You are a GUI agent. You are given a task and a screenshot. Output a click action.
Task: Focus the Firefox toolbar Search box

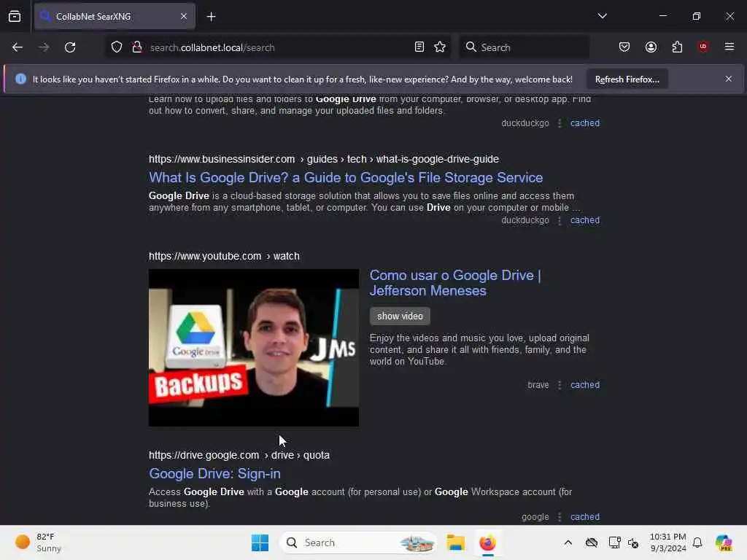coord(524,47)
